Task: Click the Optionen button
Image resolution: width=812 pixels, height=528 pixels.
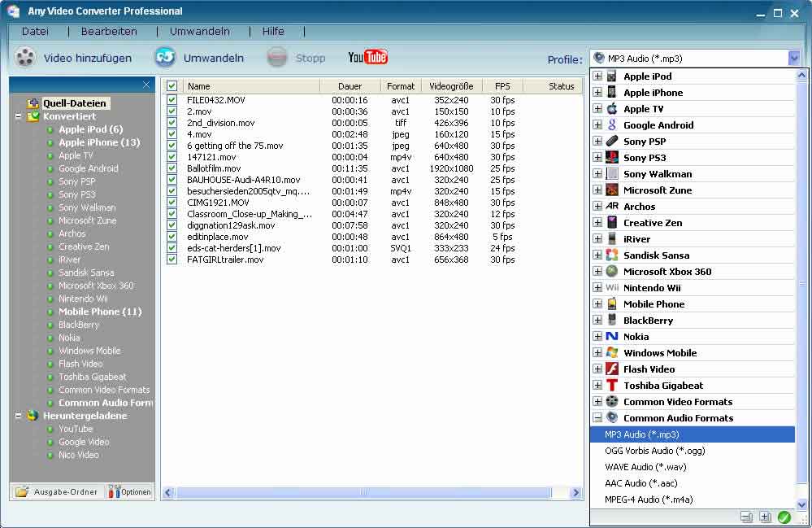Action: click(x=129, y=491)
